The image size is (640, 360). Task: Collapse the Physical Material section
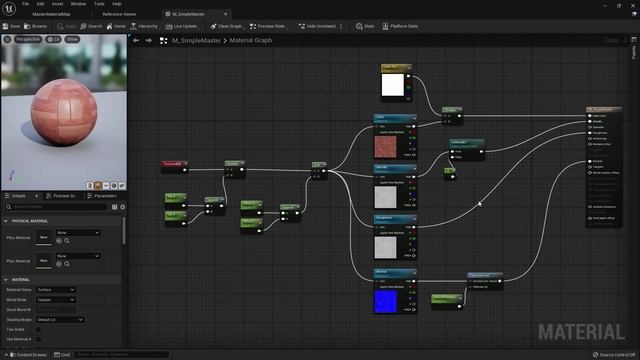pos(6,221)
